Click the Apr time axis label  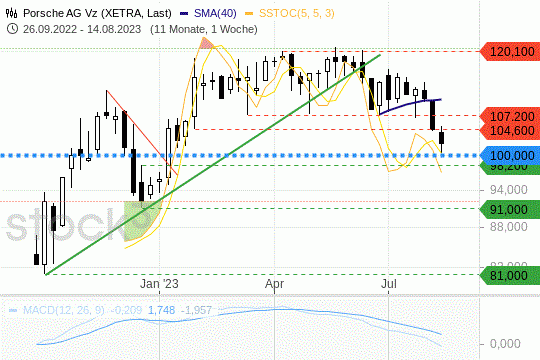click(x=274, y=284)
